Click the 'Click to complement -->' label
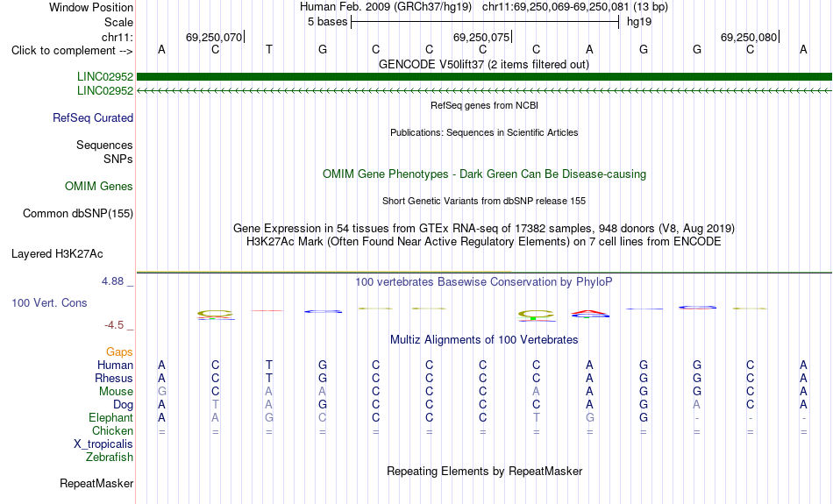 coord(72,51)
